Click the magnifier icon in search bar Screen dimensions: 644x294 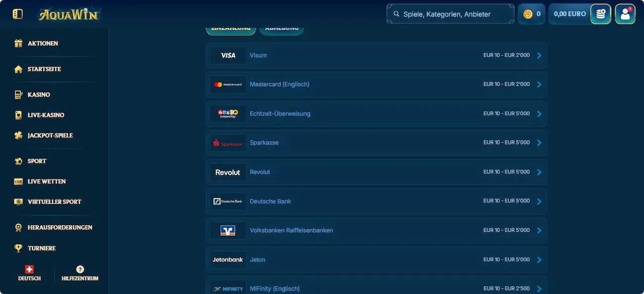[396, 14]
